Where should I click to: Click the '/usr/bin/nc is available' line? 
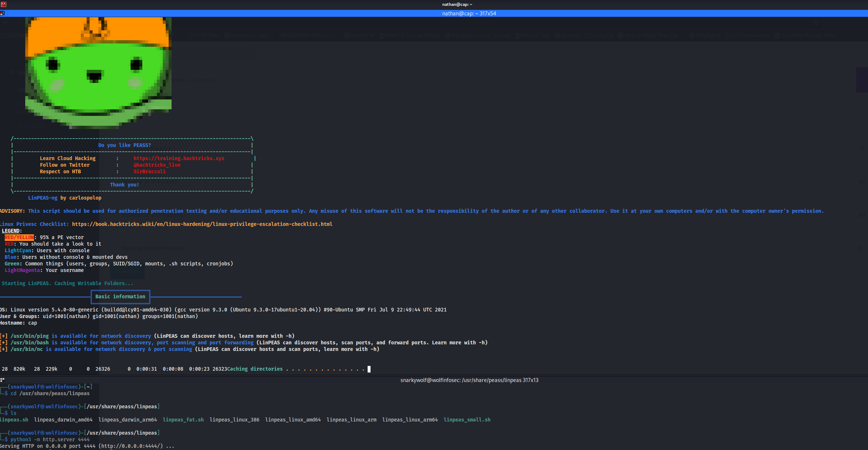189,349
